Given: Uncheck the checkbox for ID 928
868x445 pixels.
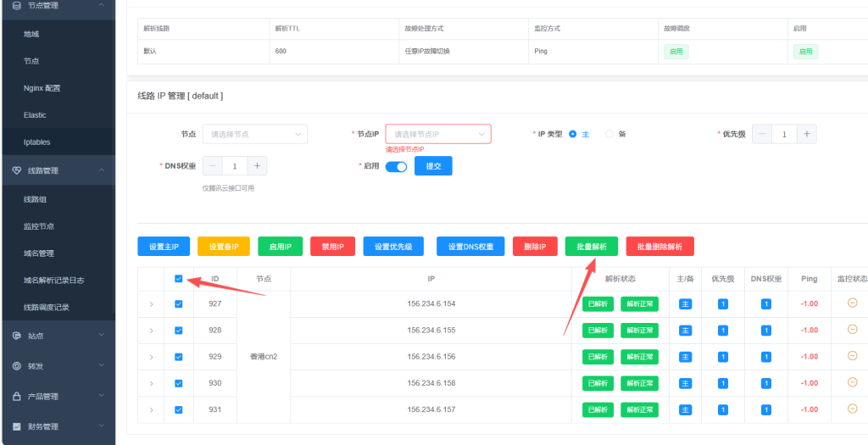Looking at the screenshot, I should [178, 331].
